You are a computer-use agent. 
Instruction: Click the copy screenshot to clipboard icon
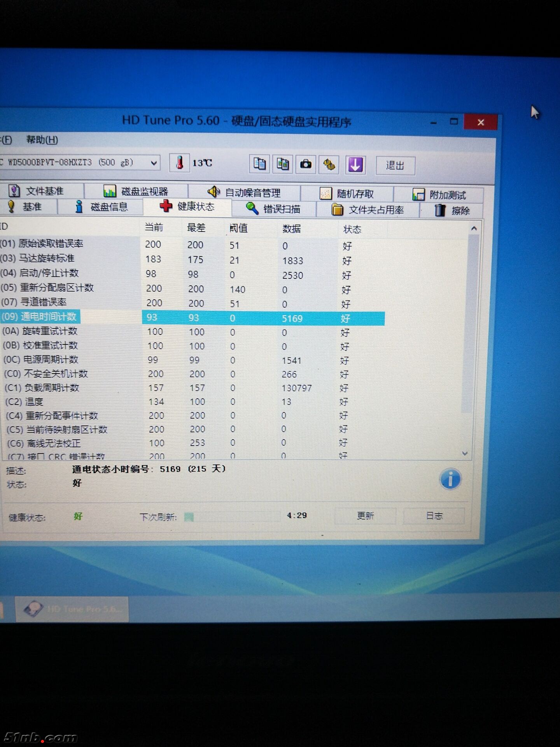click(283, 164)
